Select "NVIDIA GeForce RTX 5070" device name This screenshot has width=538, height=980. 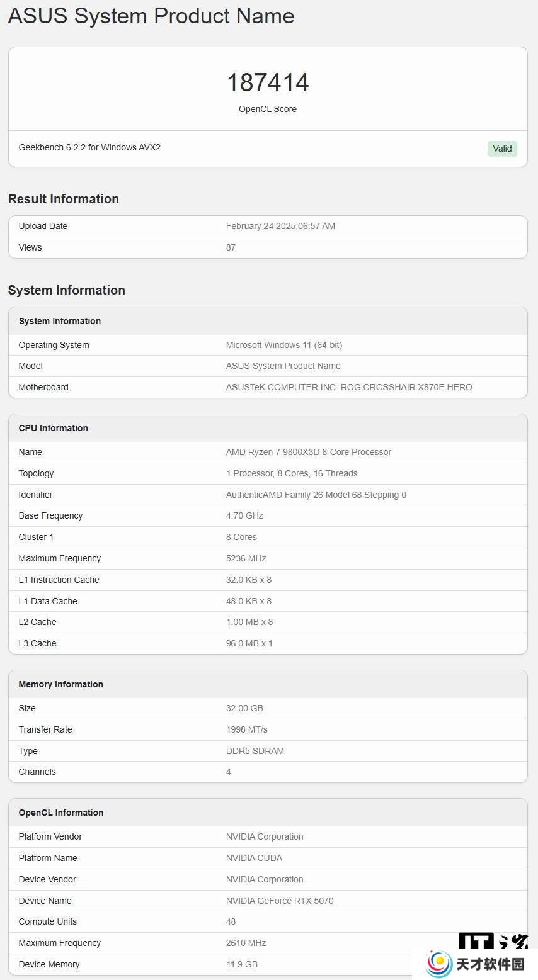(280, 901)
